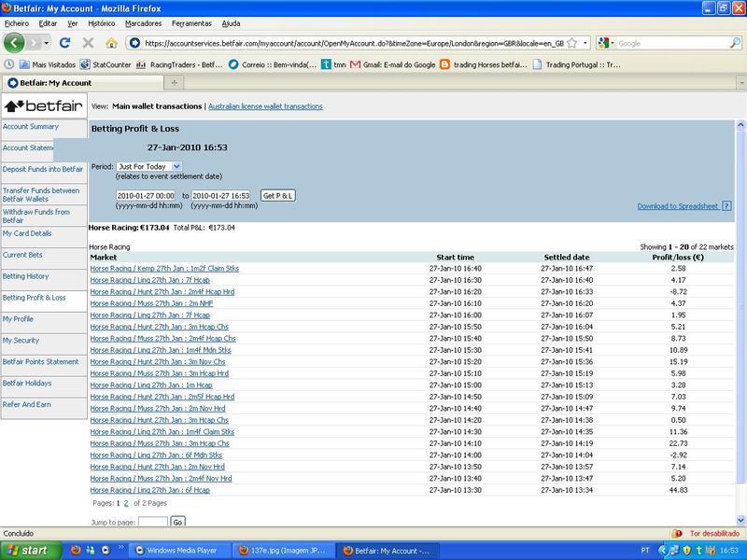Click the page scrollbar up arrow
Viewport: 747px width, 560px height.
point(740,125)
